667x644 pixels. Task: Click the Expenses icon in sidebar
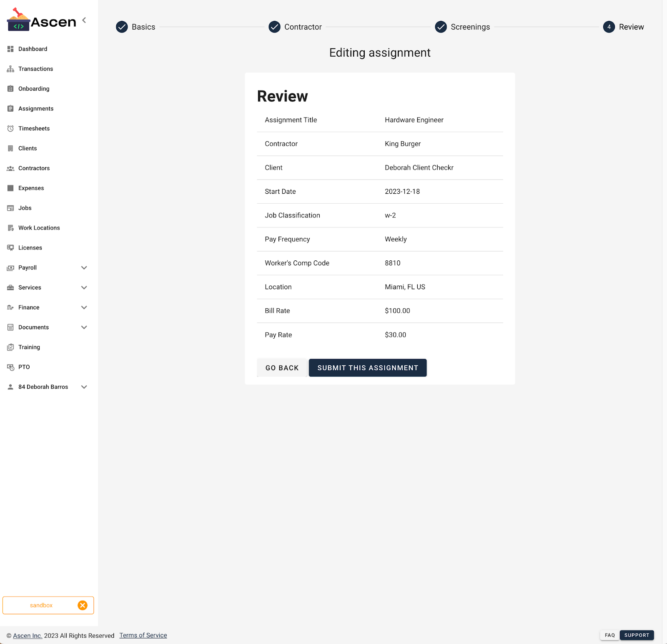10,188
